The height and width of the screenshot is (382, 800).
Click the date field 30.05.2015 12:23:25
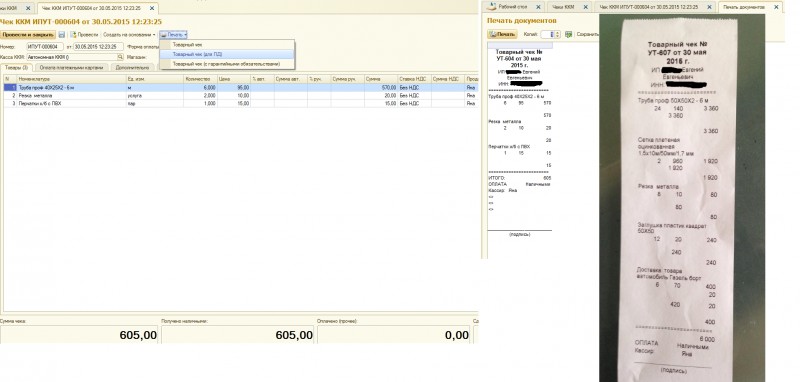pos(98,46)
